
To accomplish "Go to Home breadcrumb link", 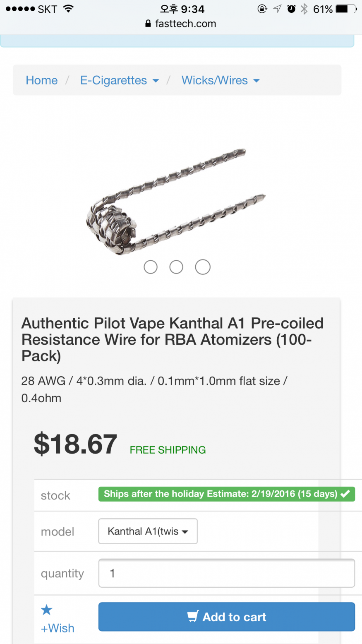I will (42, 80).
